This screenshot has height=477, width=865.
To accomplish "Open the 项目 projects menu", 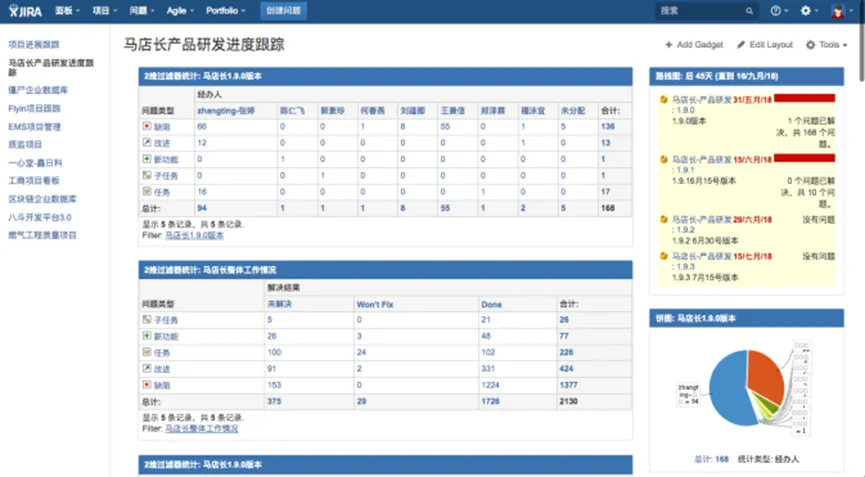I will [104, 10].
